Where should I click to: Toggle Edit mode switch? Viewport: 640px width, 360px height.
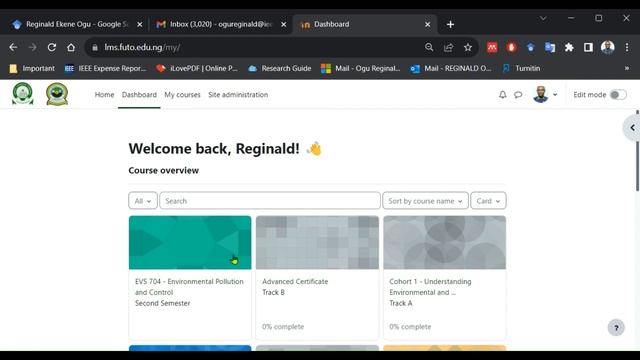point(618,95)
